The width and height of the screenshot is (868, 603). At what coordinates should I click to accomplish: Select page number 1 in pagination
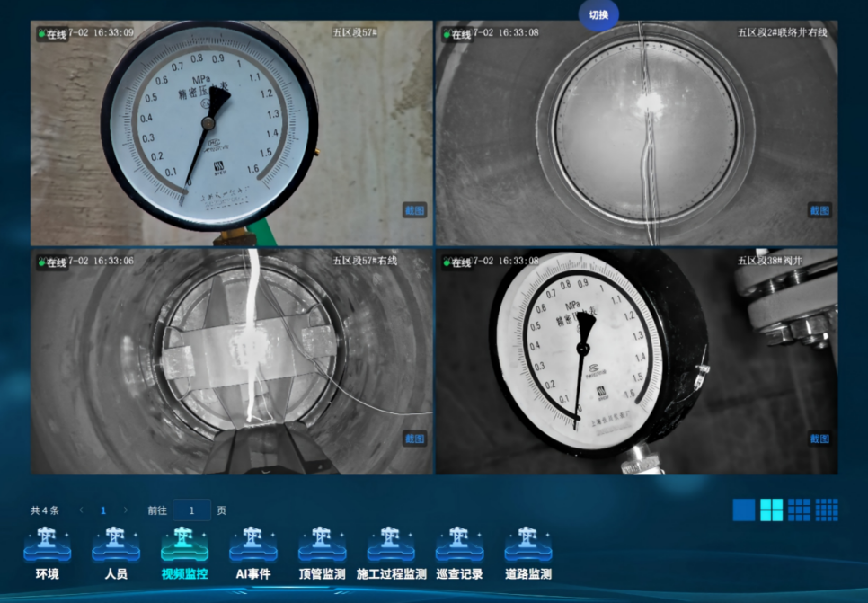click(x=103, y=510)
